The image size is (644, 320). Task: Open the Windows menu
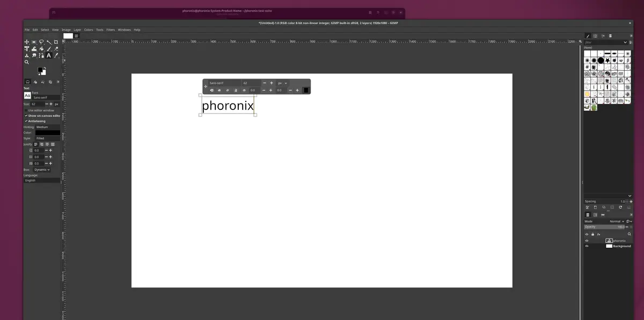coord(124,30)
